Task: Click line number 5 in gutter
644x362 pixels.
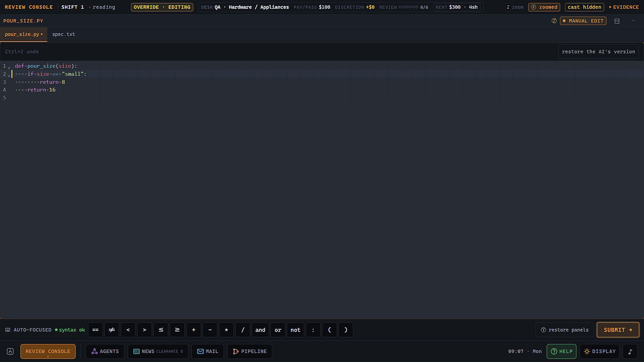Action: point(4,98)
